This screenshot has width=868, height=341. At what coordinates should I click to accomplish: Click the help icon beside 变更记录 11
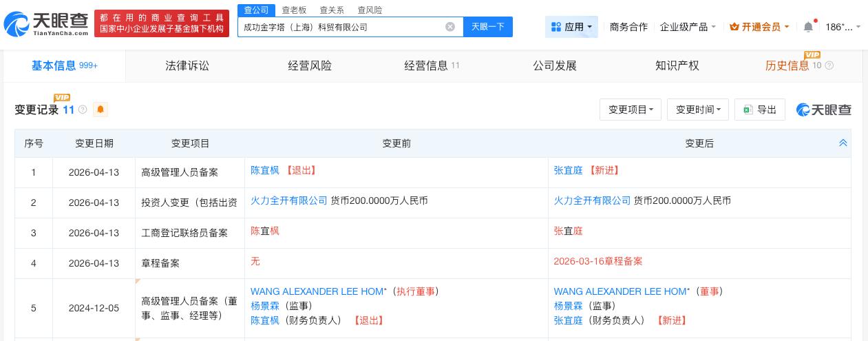83,110
